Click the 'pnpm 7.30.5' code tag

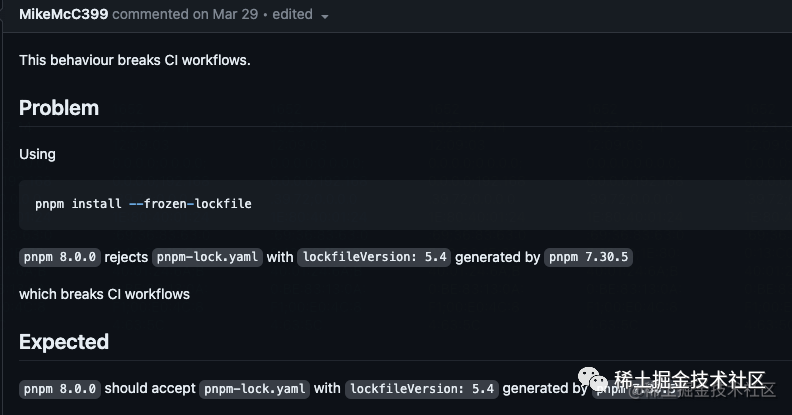(x=588, y=257)
